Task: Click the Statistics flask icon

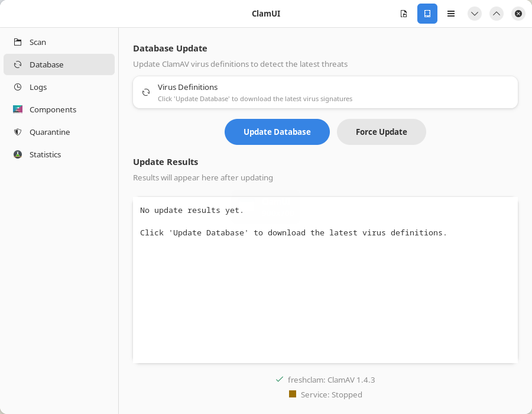Action: point(18,154)
